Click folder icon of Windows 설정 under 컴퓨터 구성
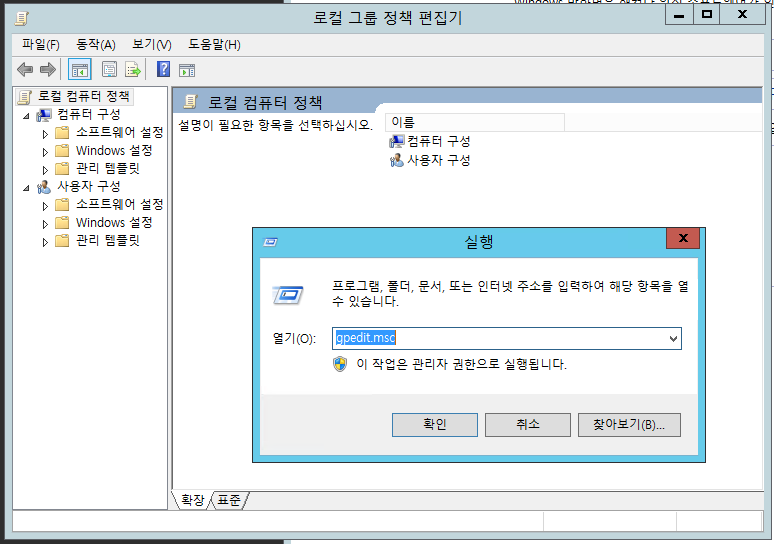Screen dimensions: 774x544 coord(62,151)
